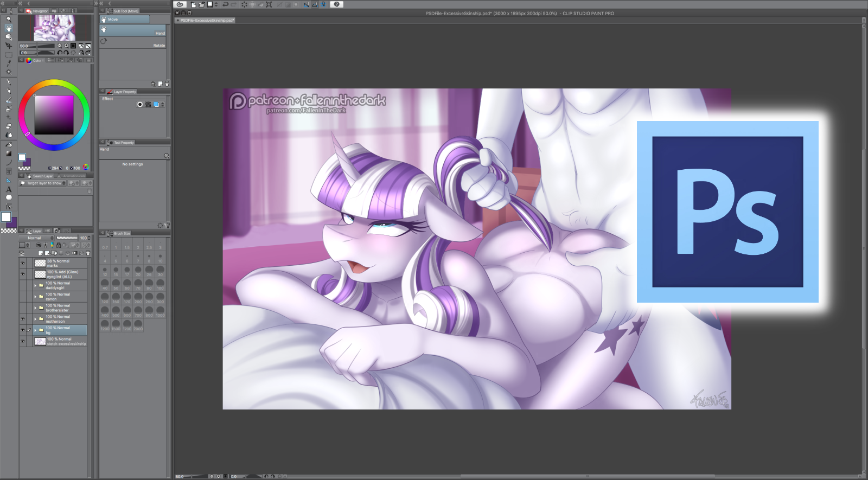Screen dimensions: 868x480
Task: Delete the selected layer with trash icon
Action: pos(88,253)
